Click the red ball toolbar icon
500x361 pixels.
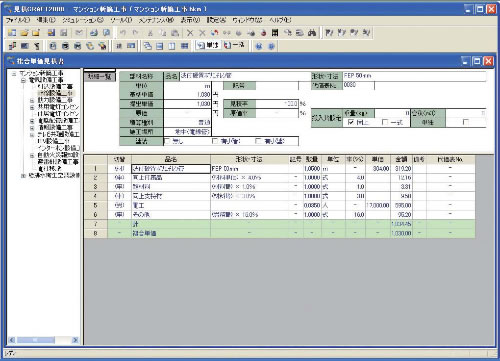point(263,33)
